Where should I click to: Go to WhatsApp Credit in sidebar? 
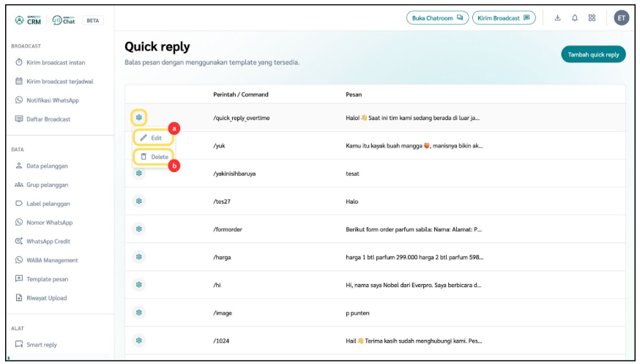pyautogui.click(x=48, y=241)
